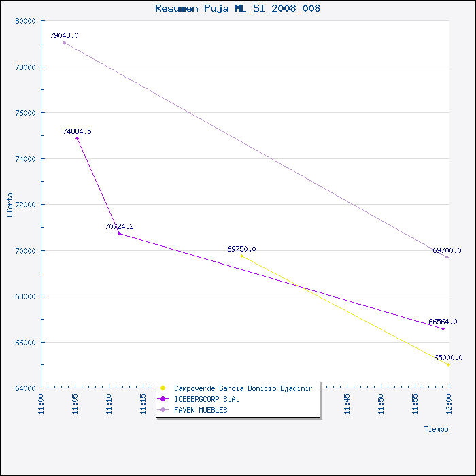Click the 12:00 time axis tick label
This screenshot has width=476, height=476.
click(x=449, y=405)
